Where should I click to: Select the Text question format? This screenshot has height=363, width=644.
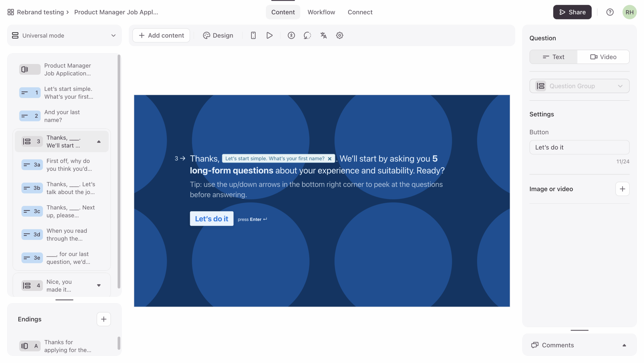pos(553,57)
